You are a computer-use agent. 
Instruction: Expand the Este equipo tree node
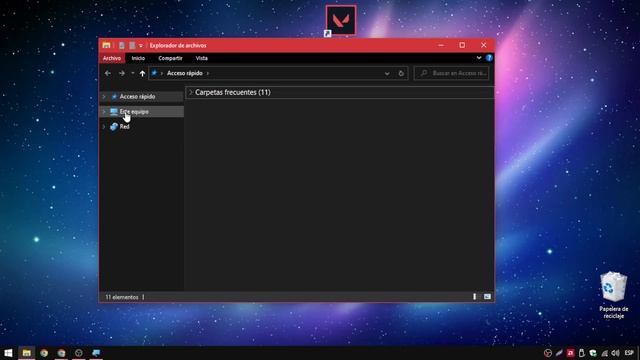[104, 111]
